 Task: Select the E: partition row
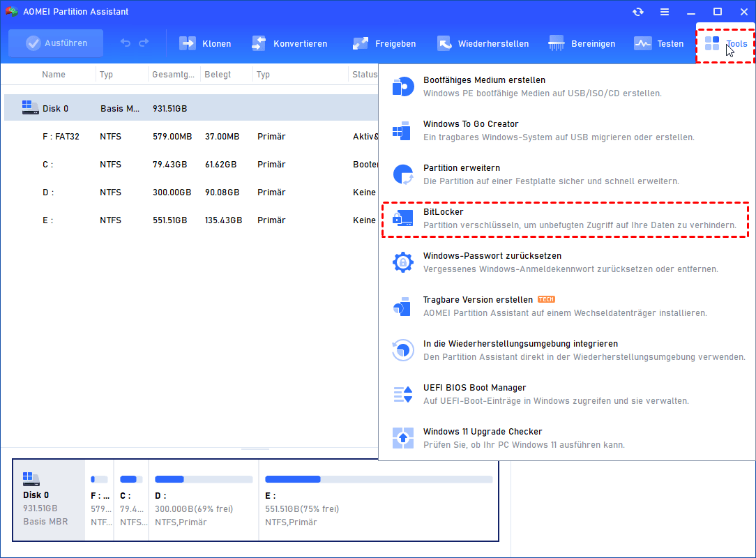tap(191, 220)
